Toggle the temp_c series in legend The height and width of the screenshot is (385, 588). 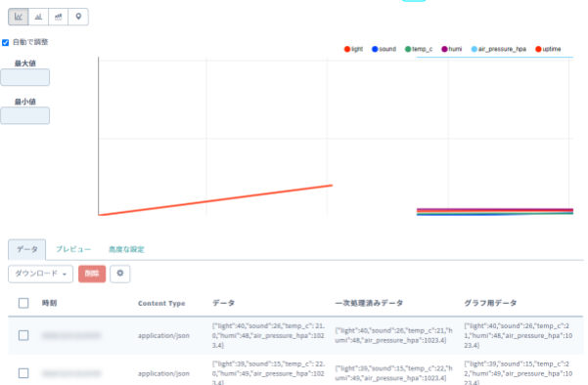click(x=419, y=49)
